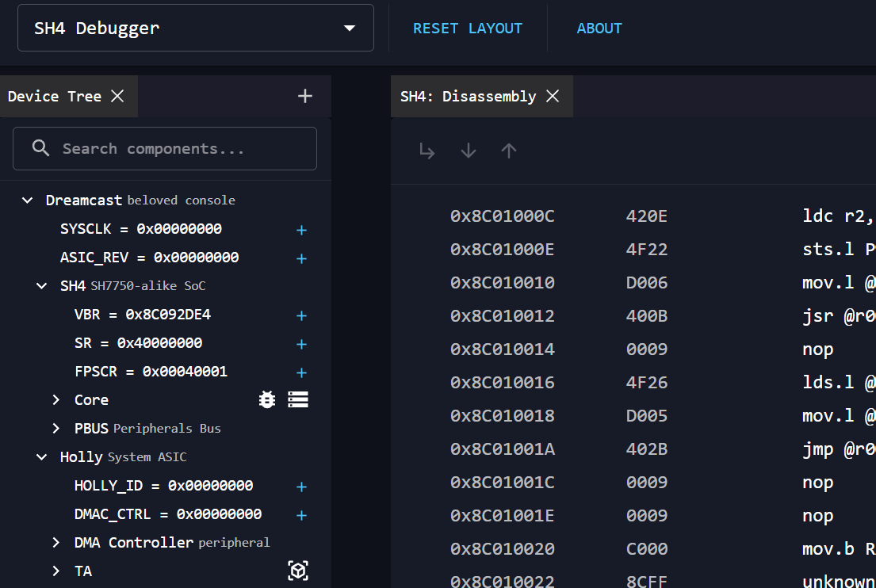Click opcode C000 in disassembly
This screenshot has height=588, width=876.
pyautogui.click(x=646, y=549)
